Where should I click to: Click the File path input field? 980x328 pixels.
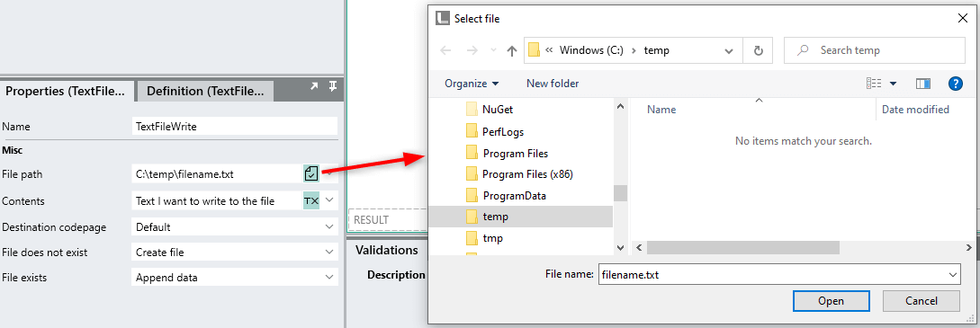(x=217, y=174)
